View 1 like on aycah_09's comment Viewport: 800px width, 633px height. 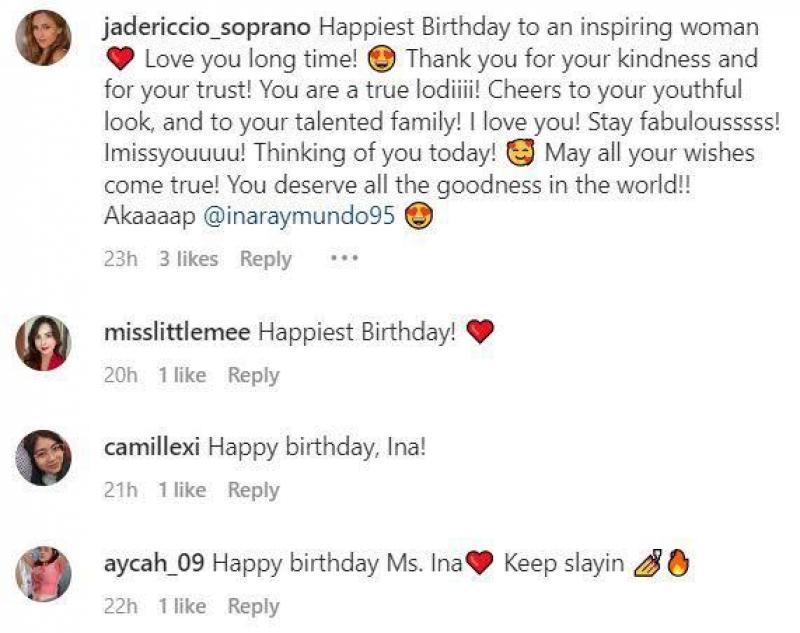pyautogui.click(x=182, y=606)
